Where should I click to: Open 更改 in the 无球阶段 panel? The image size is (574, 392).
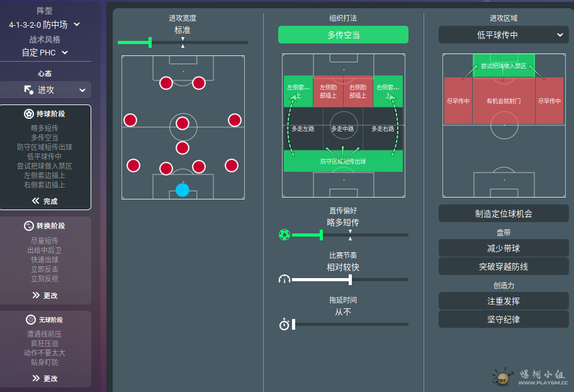coord(45,378)
